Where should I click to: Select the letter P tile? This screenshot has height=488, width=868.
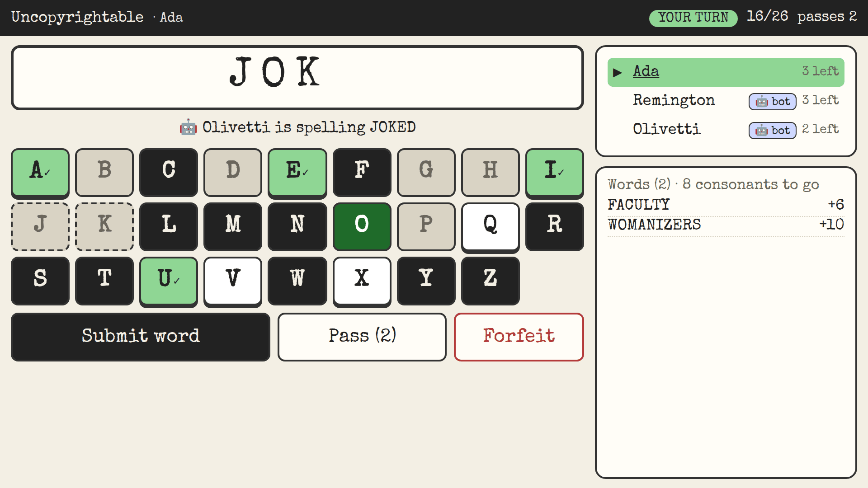pos(426,227)
